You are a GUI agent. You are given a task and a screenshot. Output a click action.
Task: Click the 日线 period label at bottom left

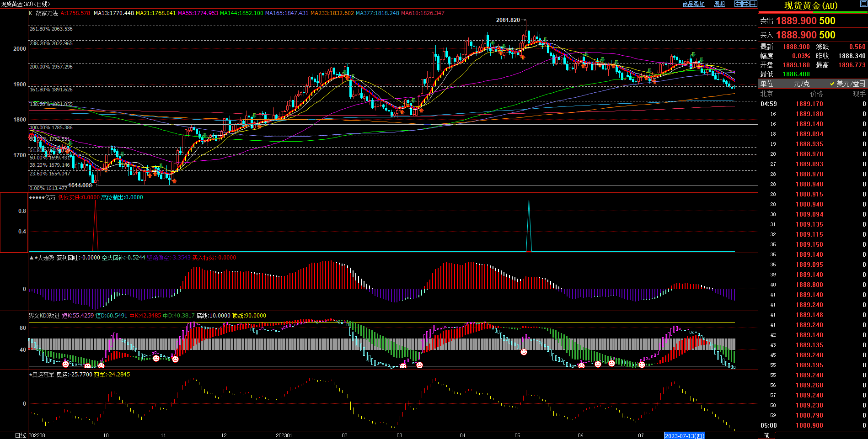click(x=20, y=435)
